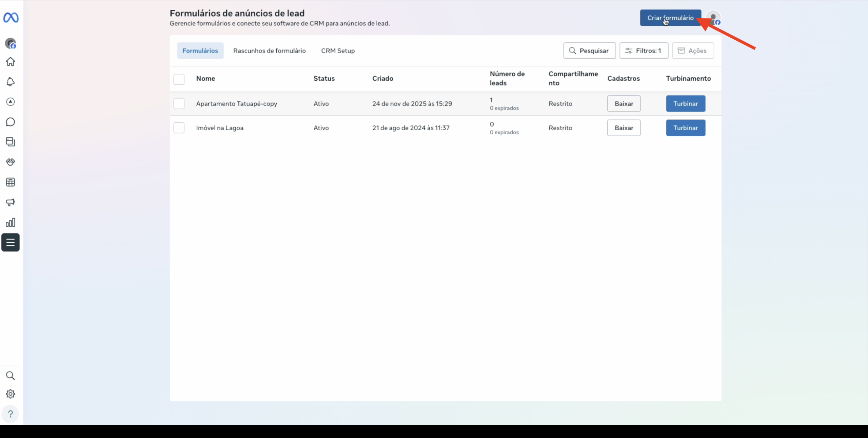Open notifications bell icon
This screenshot has height=438, width=868.
pos(11,82)
